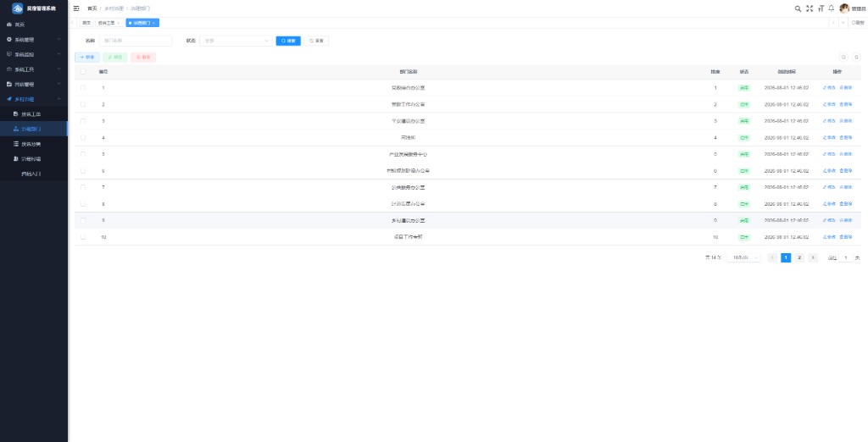The height and width of the screenshot is (442, 868).
Task: Click the tab bar refresh button
Action: point(858,23)
